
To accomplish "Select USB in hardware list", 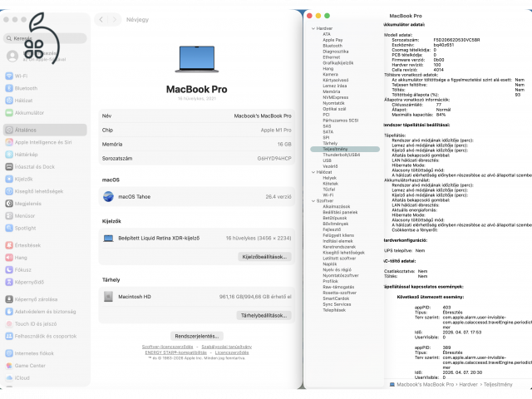I will tap(327, 160).
